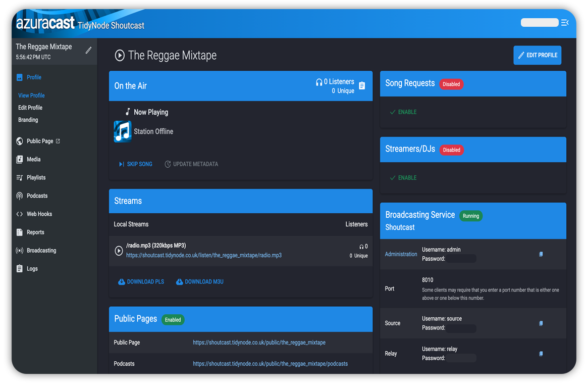Play the /radio.mp3 local stream
This screenshot has height=383, width=588.
119,251
